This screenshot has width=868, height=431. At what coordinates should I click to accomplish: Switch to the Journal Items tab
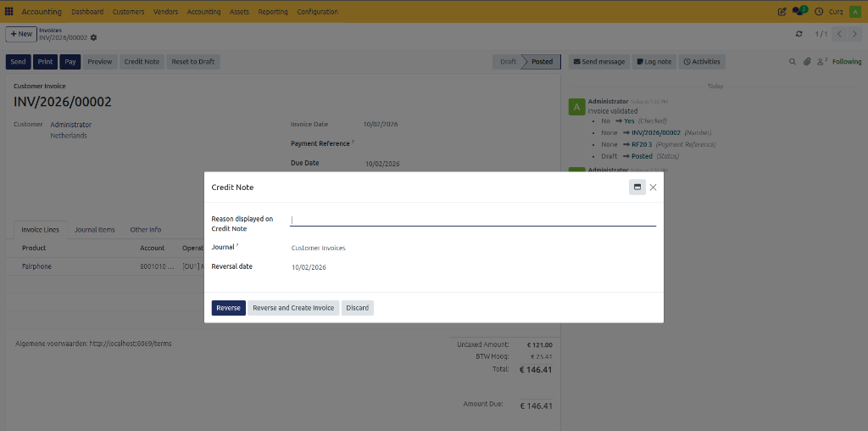tap(95, 229)
